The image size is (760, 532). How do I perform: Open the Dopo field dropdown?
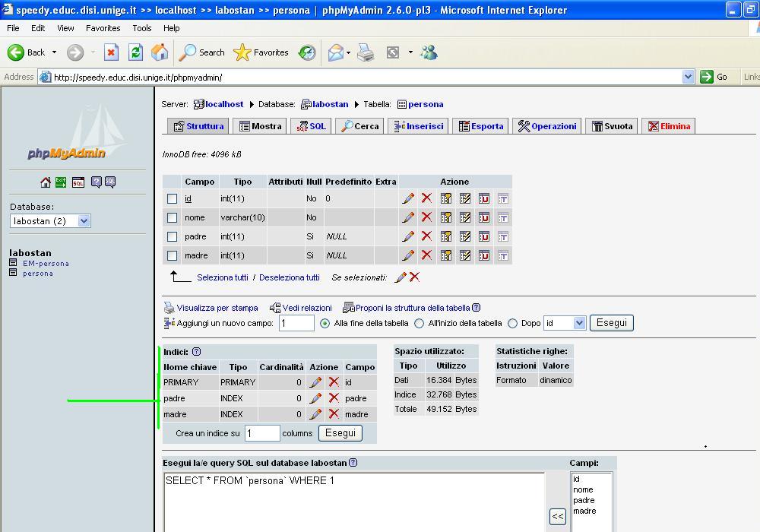click(578, 323)
